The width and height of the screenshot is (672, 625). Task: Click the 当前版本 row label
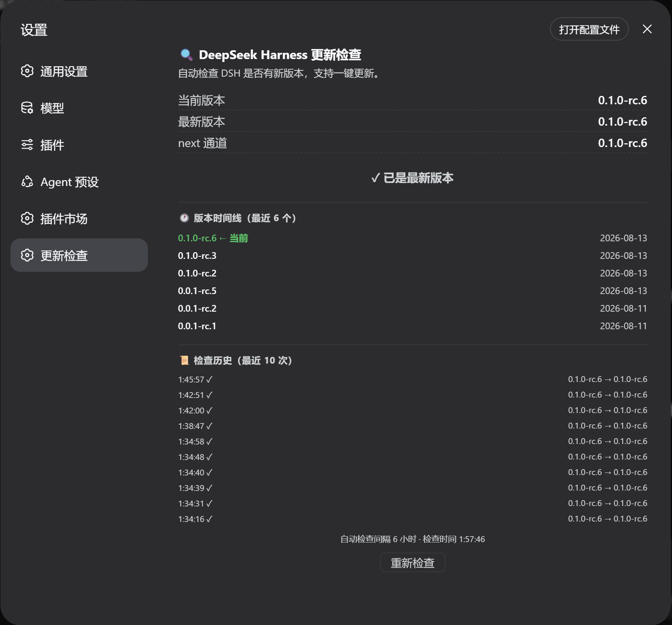click(202, 100)
